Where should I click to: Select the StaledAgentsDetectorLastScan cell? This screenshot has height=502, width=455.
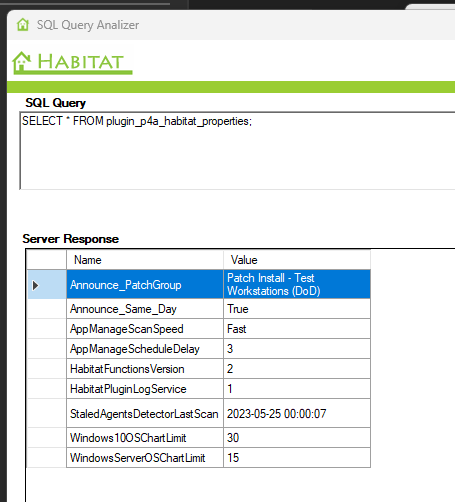[145, 413]
